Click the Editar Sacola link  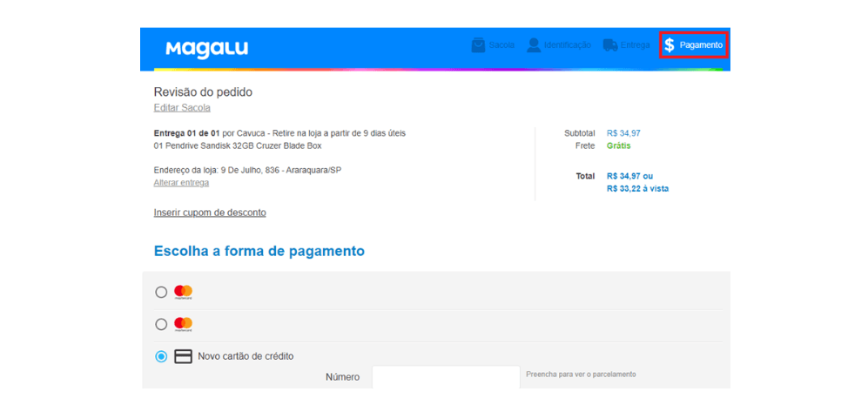pyautogui.click(x=182, y=108)
